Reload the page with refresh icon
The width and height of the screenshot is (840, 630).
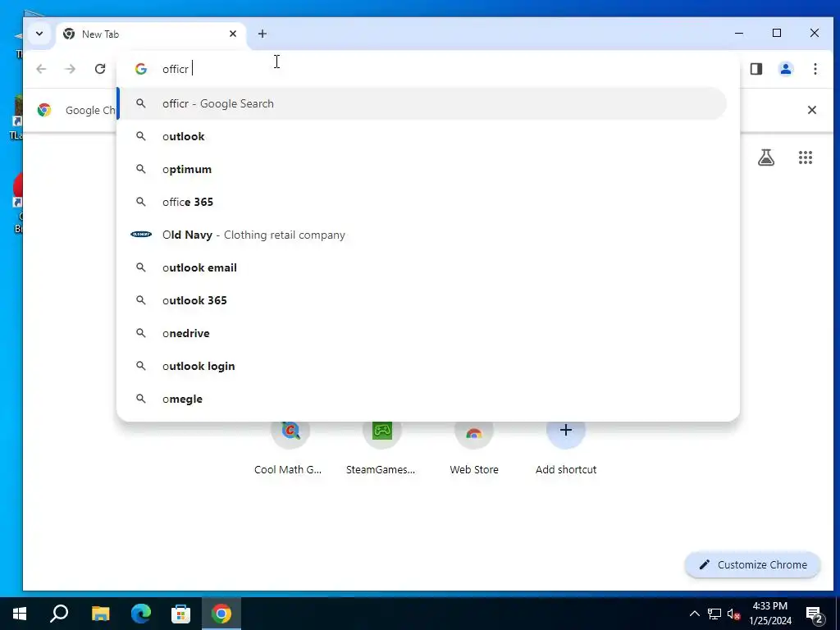[99, 69]
